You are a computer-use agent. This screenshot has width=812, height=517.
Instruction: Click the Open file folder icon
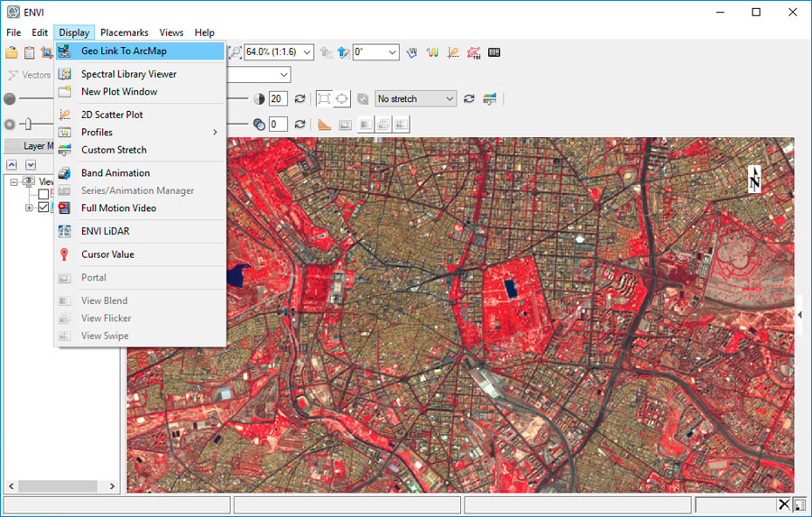(x=12, y=52)
